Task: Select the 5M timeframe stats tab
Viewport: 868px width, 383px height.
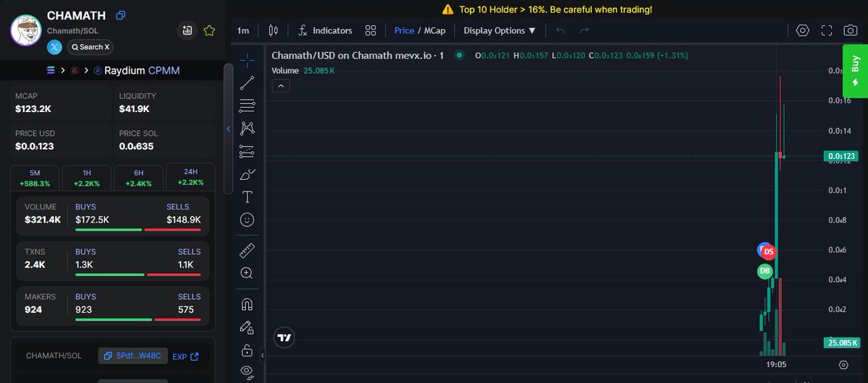Action: click(x=35, y=178)
